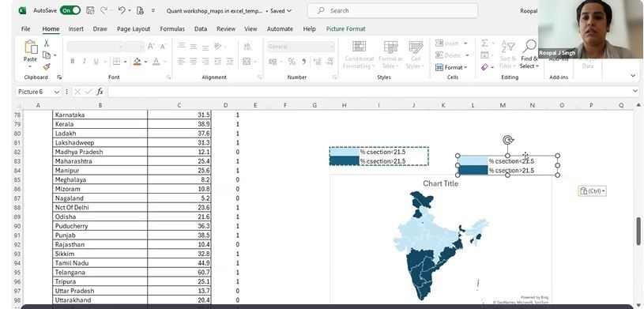Click the Decrease Decimal icon
The width and height of the screenshot is (644, 309).
(x=330, y=62)
